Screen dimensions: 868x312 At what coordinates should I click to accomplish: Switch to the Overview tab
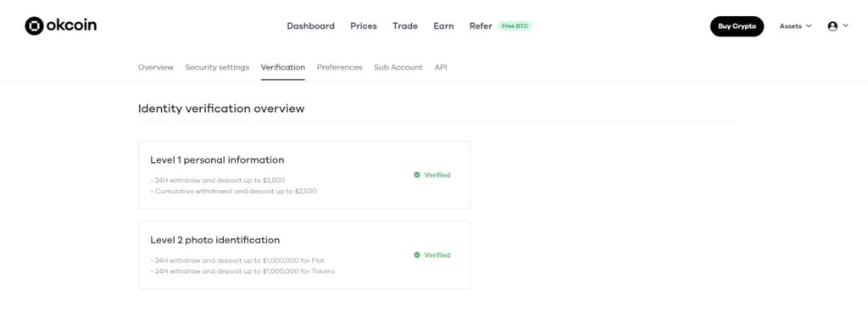156,68
